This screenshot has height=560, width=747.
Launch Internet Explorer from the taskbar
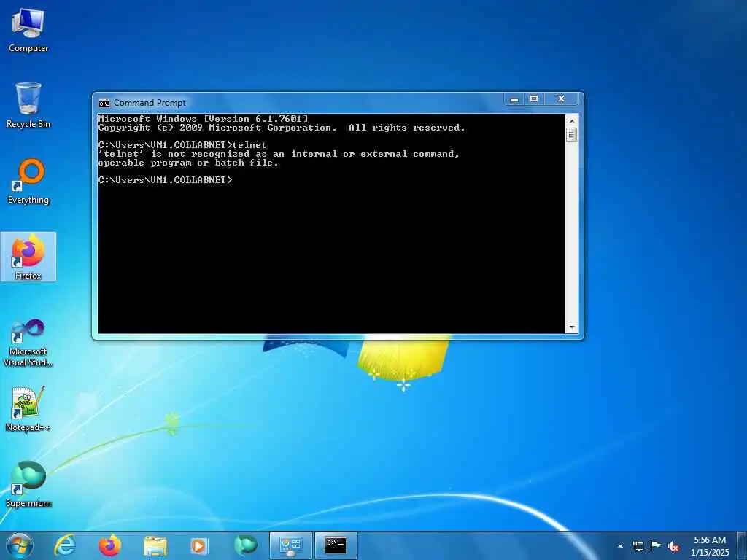point(65,545)
